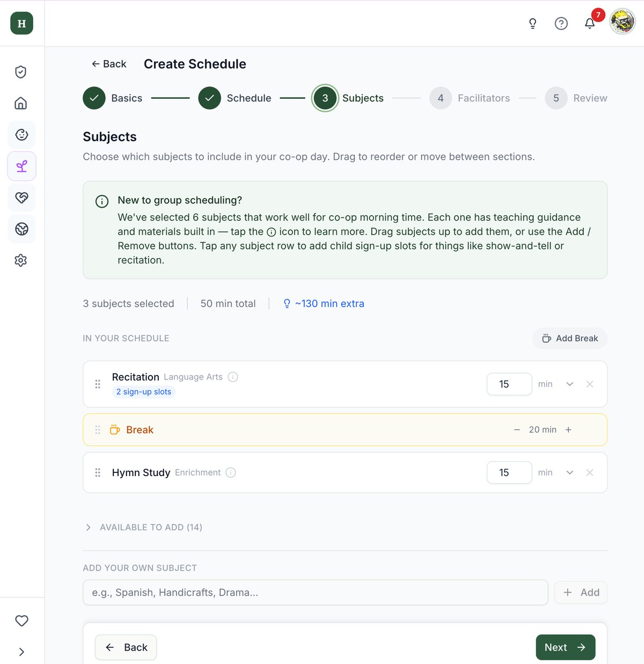Increase Break duration with plus button
This screenshot has width=644, height=664.
coord(568,429)
